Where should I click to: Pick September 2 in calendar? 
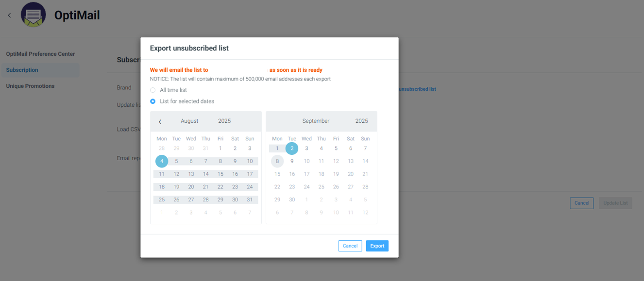click(292, 149)
